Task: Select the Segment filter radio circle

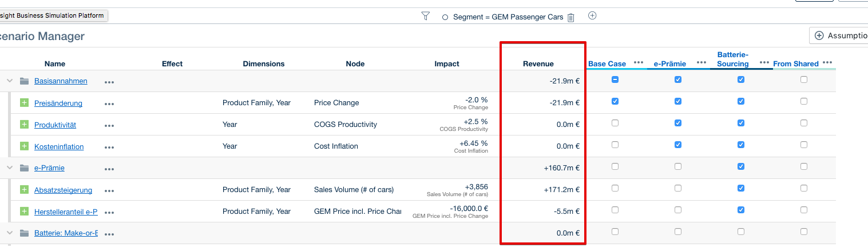Action: 445,17
